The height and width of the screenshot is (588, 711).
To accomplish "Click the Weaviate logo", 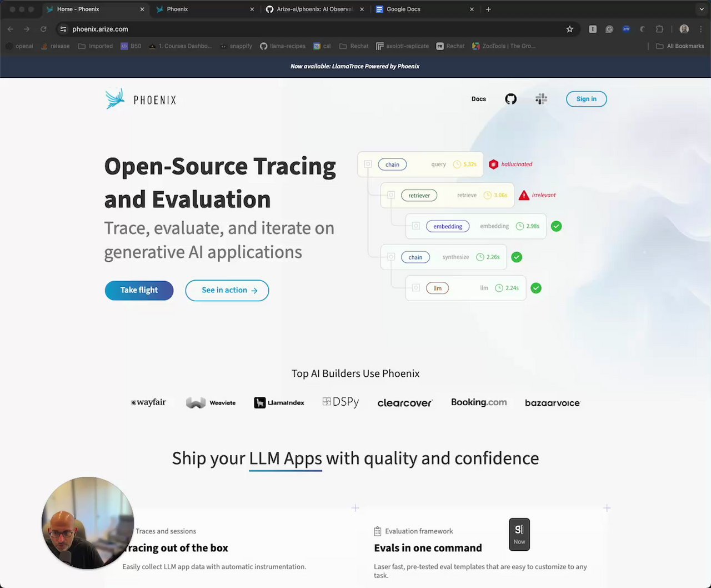I will click(211, 403).
